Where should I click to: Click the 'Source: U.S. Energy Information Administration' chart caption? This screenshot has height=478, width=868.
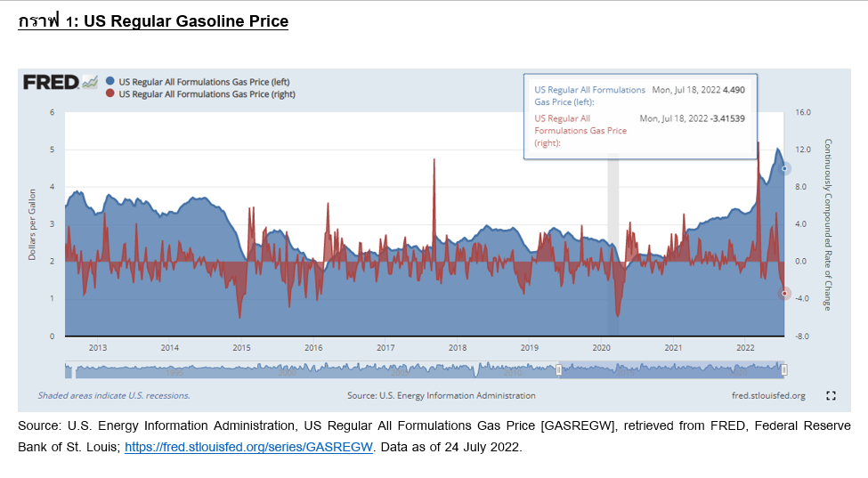(x=442, y=395)
